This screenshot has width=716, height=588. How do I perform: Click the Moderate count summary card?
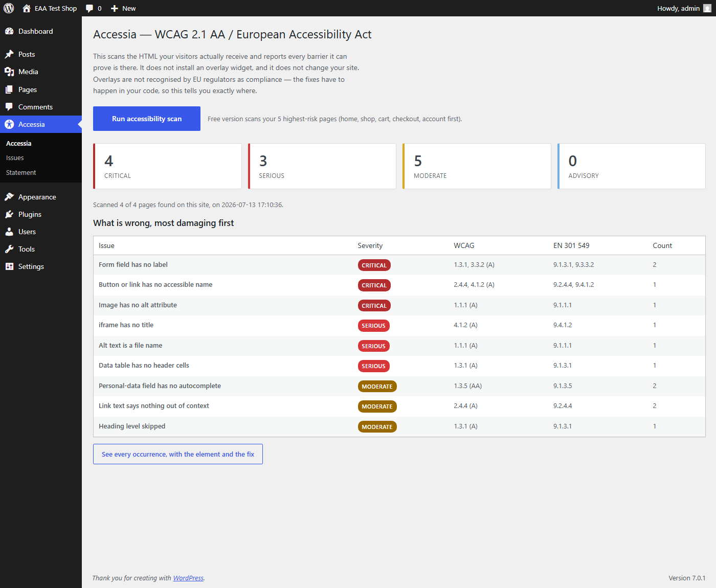pos(477,166)
